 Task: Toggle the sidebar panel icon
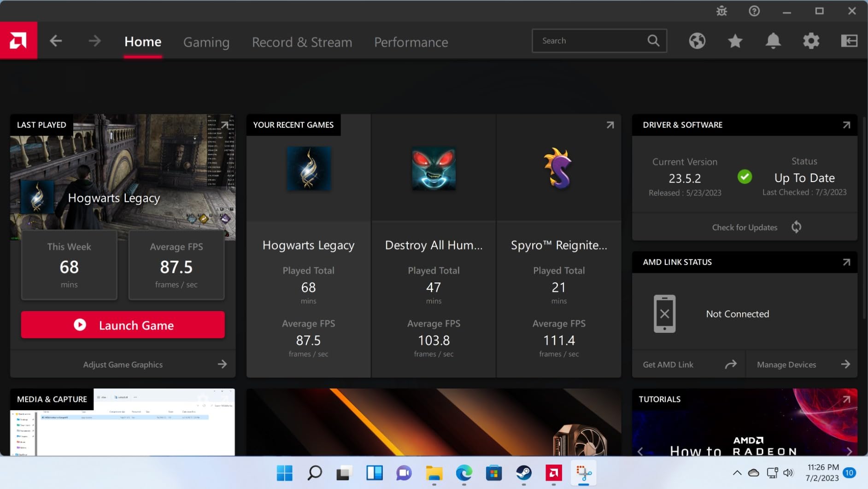pyautogui.click(x=849, y=41)
